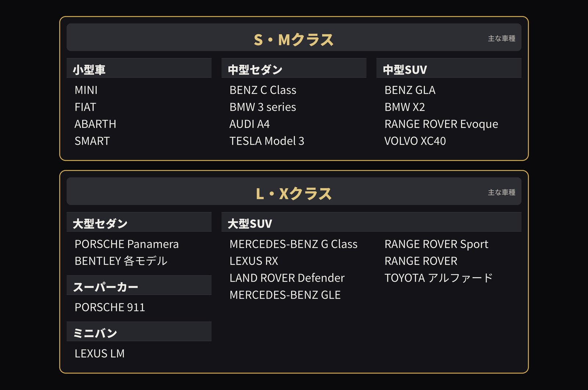Click MERCEDES-BENZ G Class
588x390 pixels.
(x=293, y=244)
